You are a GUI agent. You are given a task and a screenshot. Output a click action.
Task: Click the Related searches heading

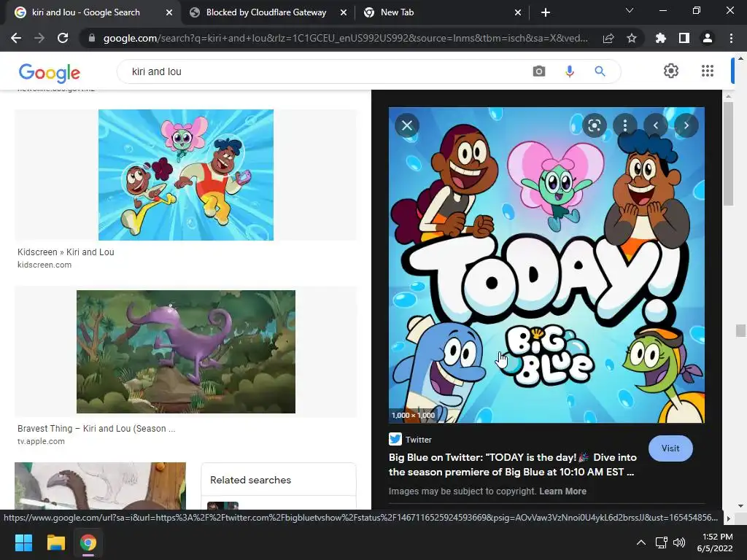coord(251,480)
